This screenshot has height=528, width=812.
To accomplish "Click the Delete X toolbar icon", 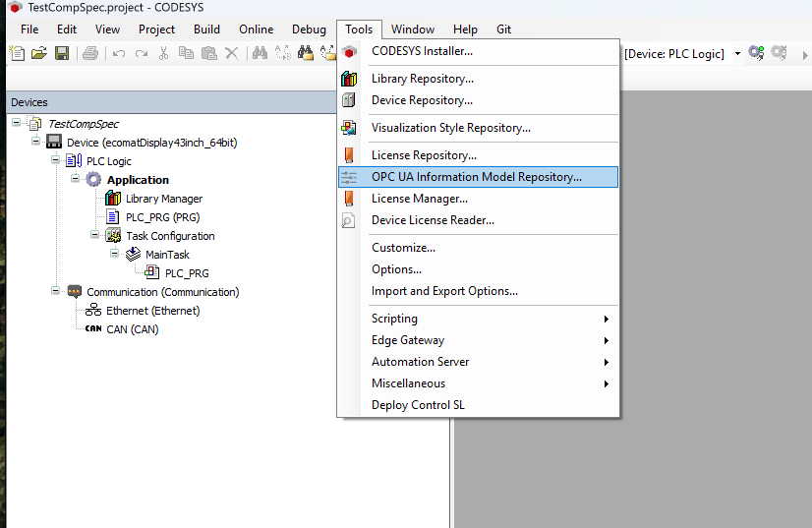I will 231,53.
